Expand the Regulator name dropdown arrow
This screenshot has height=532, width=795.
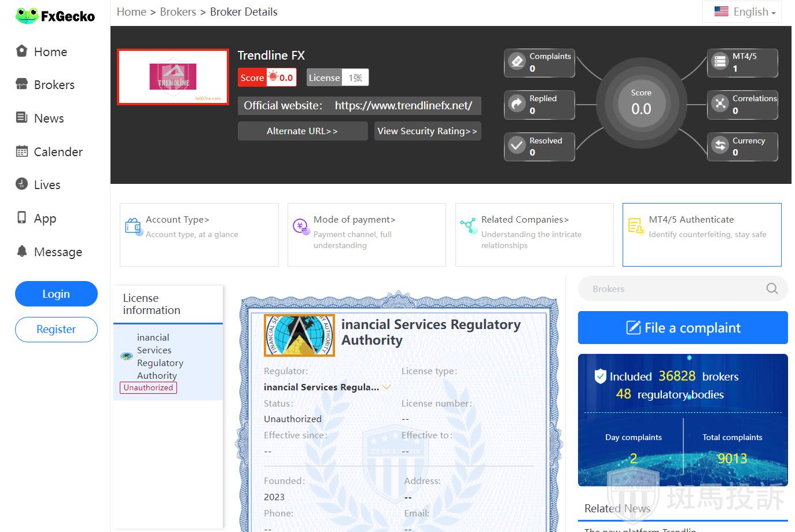point(387,387)
